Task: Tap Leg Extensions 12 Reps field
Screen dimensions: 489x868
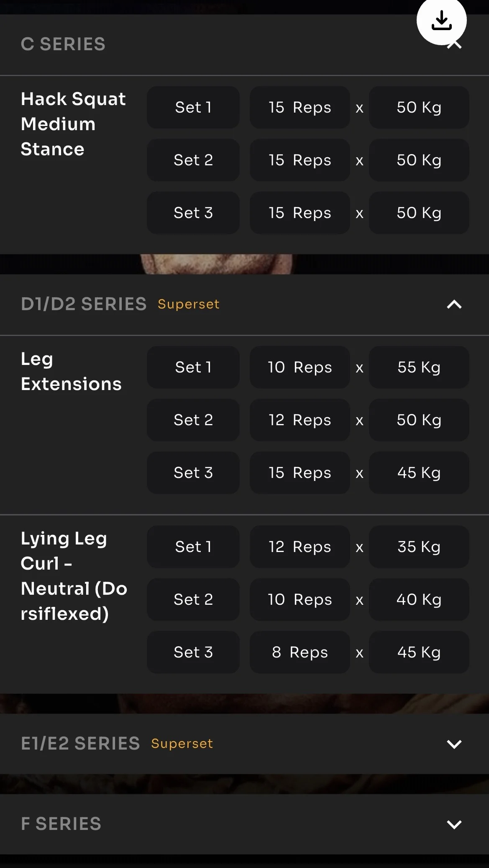Action: click(300, 420)
